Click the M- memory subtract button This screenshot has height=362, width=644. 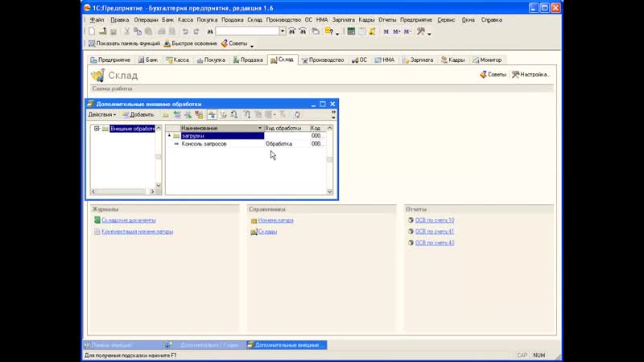click(x=407, y=31)
